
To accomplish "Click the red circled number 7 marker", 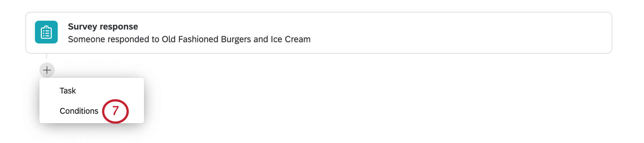I will 116,111.
